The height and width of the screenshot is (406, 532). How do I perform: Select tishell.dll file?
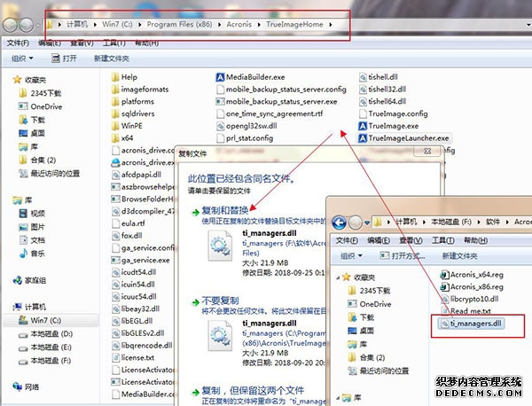coord(379,77)
